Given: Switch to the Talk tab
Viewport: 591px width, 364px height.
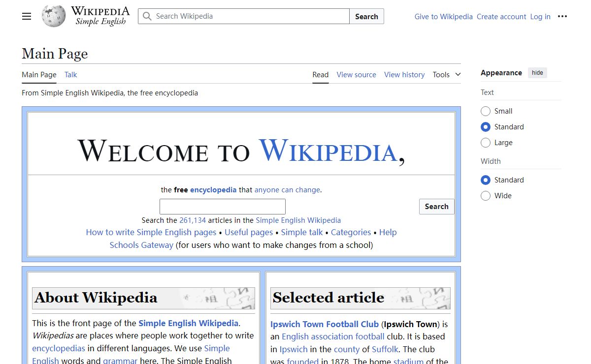Looking at the screenshot, I should click(x=71, y=75).
